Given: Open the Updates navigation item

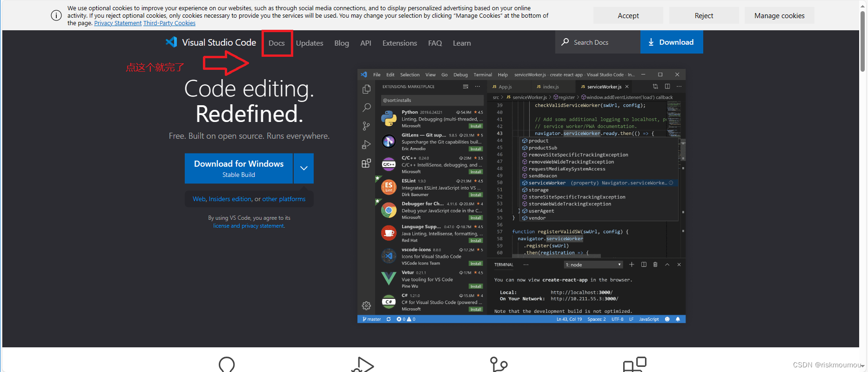Looking at the screenshot, I should [x=310, y=43].
